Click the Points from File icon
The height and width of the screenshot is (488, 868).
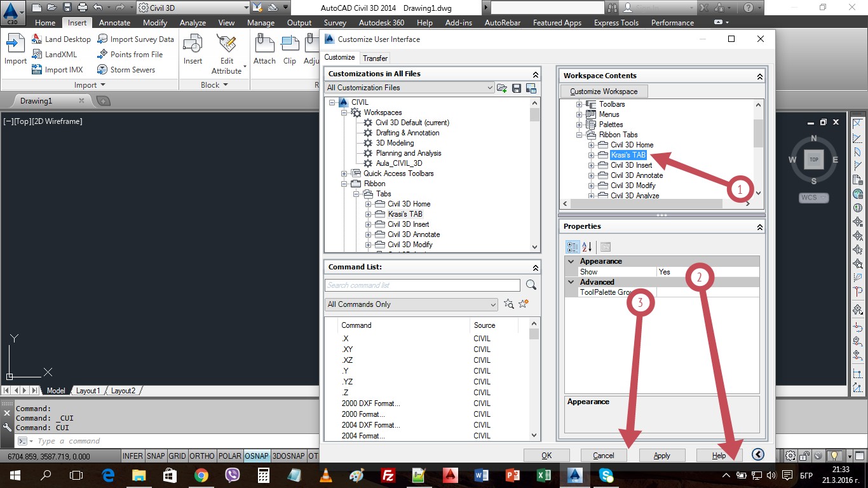coord(102,55)
